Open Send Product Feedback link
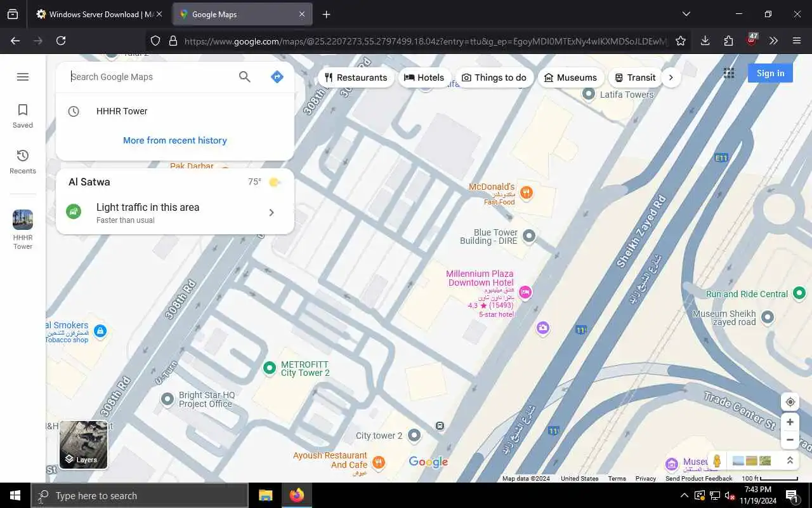This screenshot has height=508, width=812. tap(699, 479)
